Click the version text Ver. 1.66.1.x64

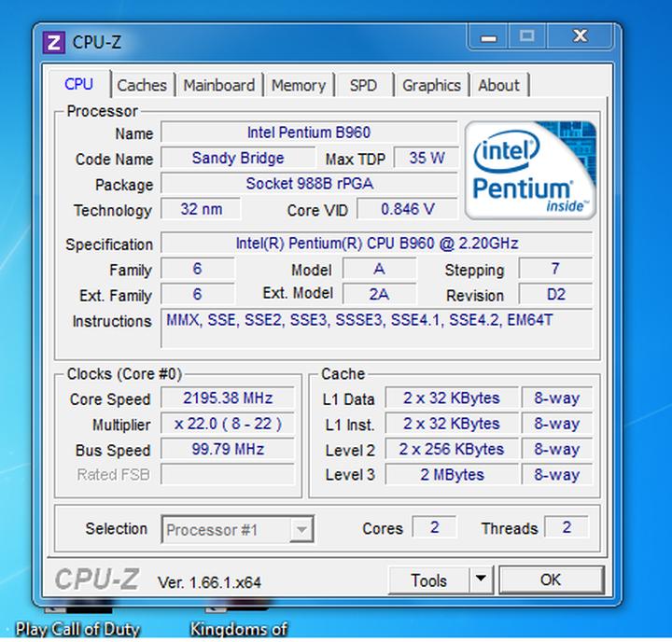tap(210, 582)
